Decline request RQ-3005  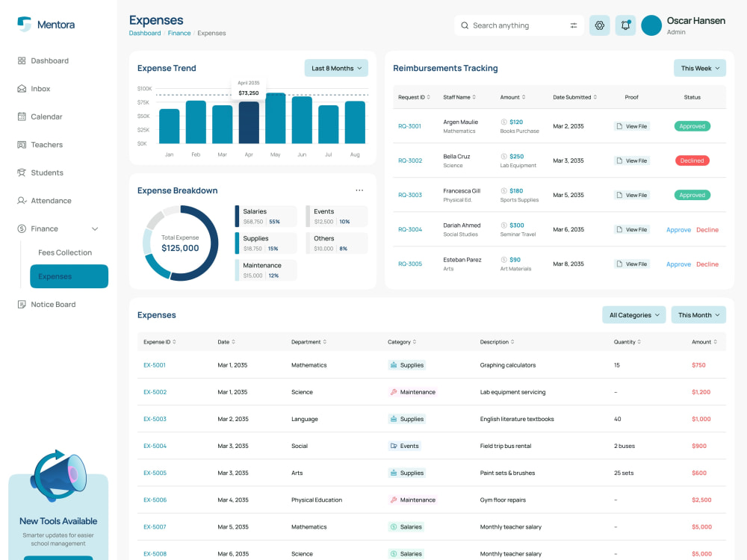click(x=707, y=264)
